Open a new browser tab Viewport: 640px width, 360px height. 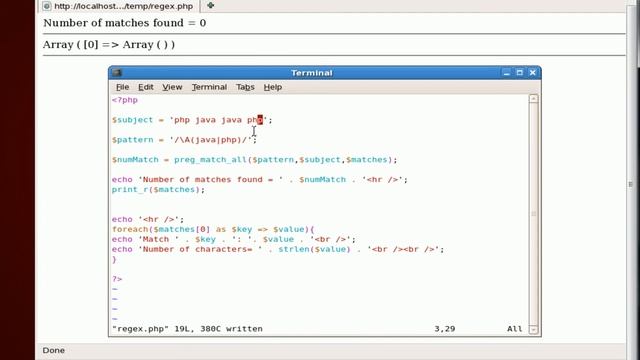pos(210,5)
